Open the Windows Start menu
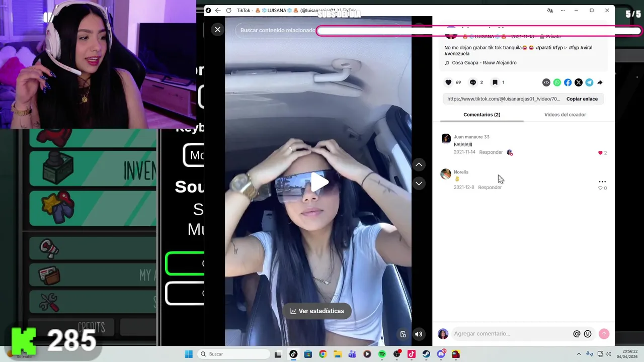This screenshot has height=362, width=644. point(189,354)
